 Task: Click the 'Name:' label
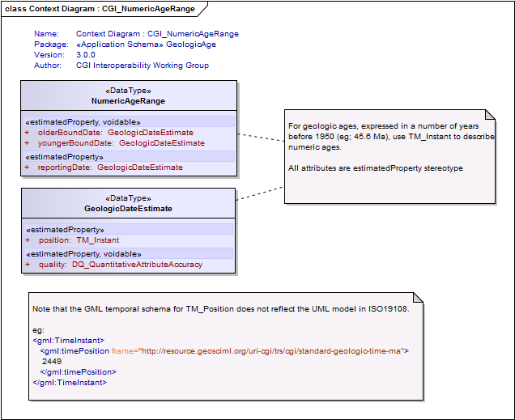(47, 34)
